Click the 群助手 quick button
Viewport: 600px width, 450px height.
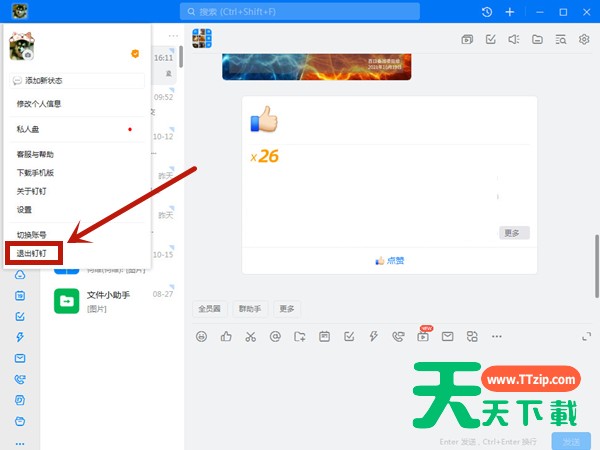pyautogui.click(x=250, y=309)
